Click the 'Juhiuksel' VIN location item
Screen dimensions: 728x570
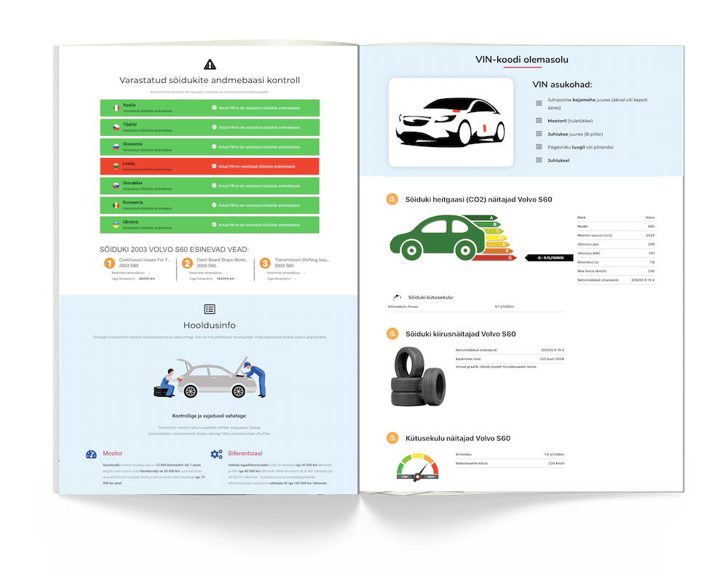pyautogui.click(x=558, y=161)
